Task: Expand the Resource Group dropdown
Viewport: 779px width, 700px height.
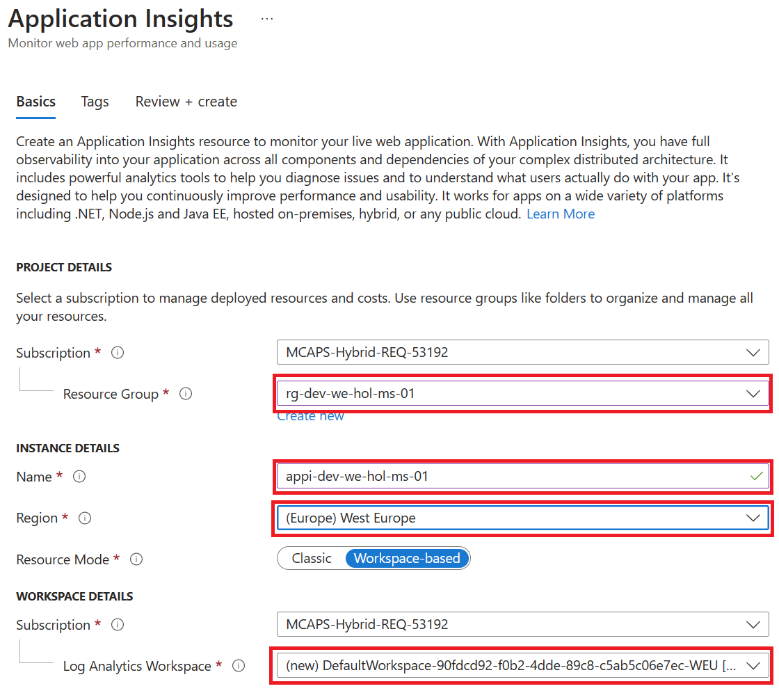Action: pyautogui.click(x=753, y=393)
